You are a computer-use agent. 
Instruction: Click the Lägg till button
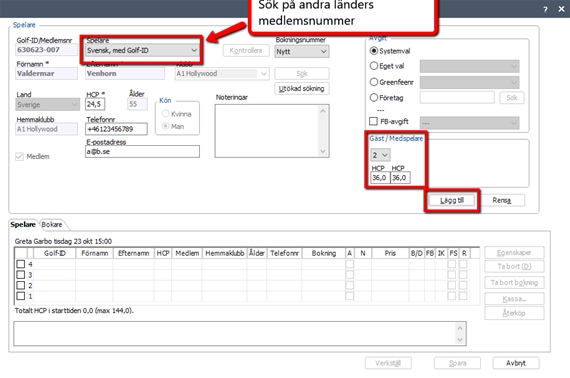pos(452,200)
